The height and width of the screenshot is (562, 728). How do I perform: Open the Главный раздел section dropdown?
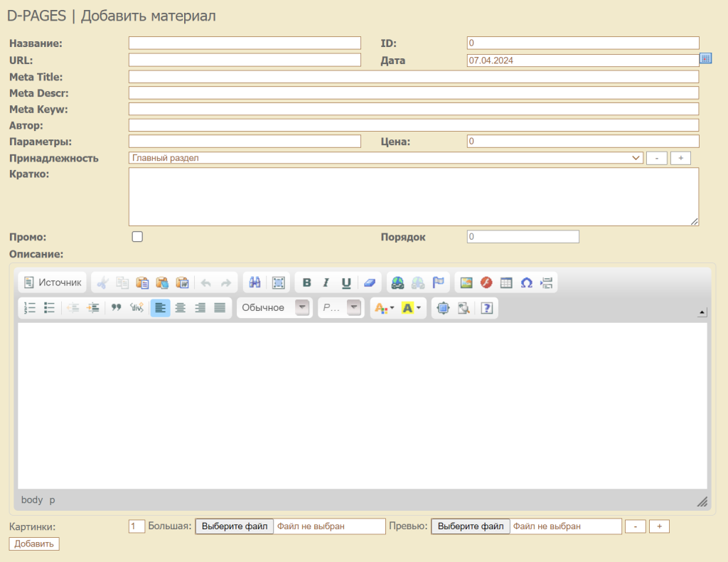click(386, 158)
